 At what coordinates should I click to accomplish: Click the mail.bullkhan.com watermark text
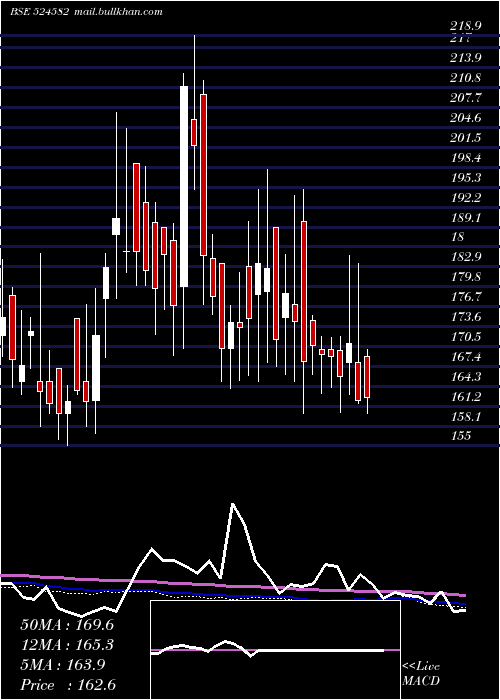118,12
